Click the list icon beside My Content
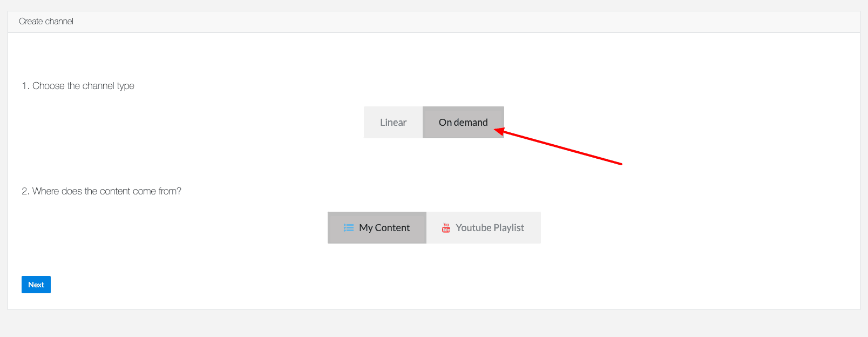 (349, 228)
